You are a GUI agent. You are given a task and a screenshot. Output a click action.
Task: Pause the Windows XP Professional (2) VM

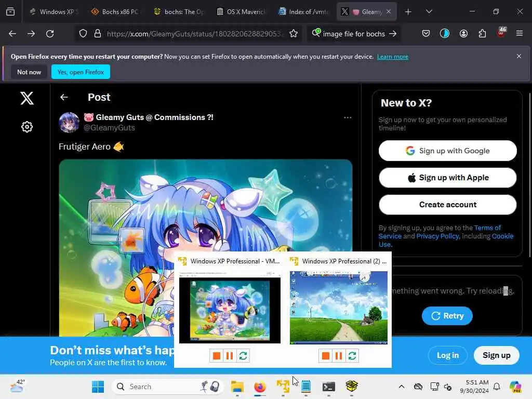pos(339,355)
